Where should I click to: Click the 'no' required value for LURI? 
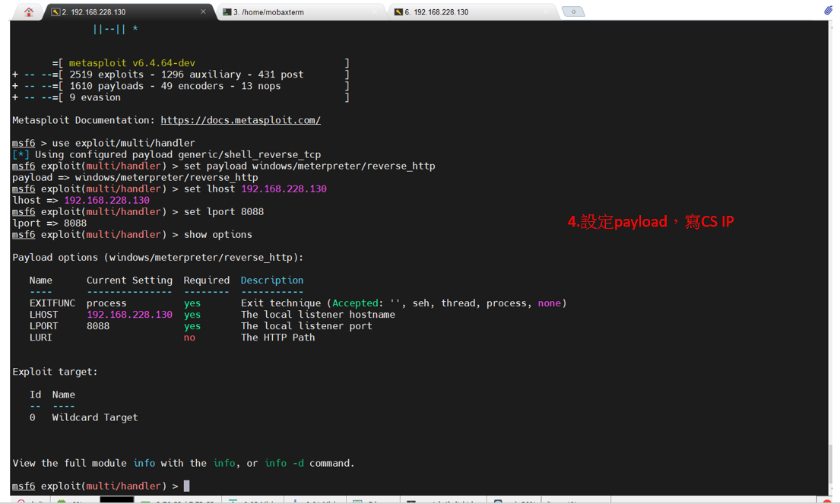[189, 338]
